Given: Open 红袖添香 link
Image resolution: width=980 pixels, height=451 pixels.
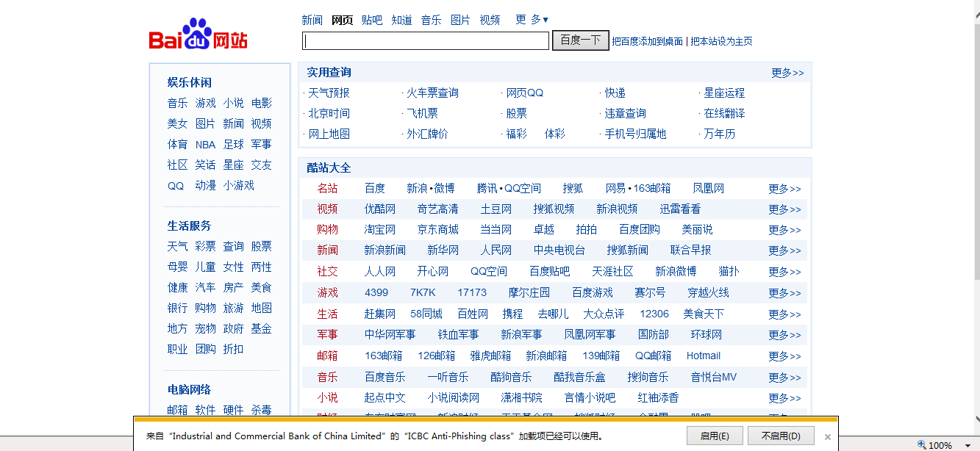Looking at the screenshot, I should (659, 398).
